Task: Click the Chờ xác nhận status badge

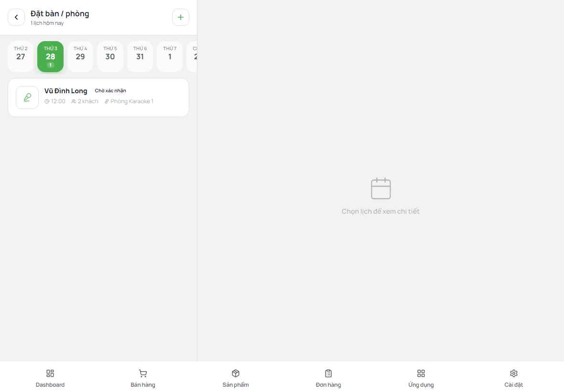Action: [x=110, y=91]
